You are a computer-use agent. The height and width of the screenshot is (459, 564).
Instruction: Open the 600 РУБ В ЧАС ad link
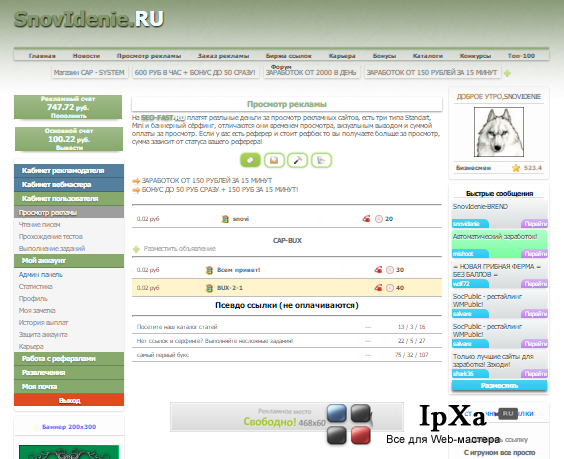[195, 73]
